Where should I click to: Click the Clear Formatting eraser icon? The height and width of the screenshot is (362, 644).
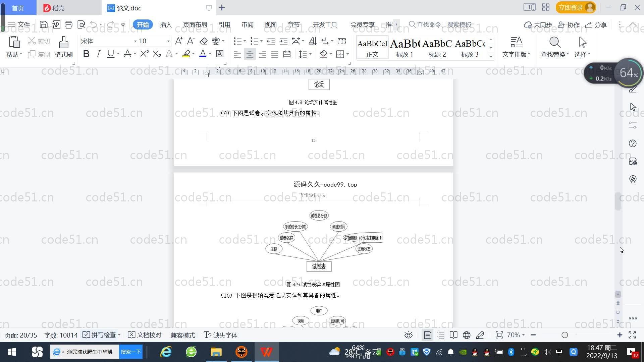pos(204,41)
